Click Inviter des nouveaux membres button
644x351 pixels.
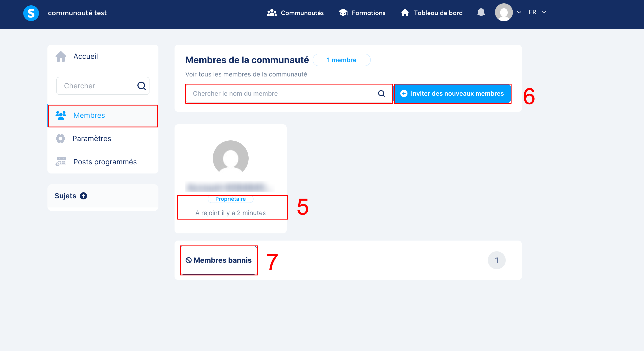(x=452, y=93)
